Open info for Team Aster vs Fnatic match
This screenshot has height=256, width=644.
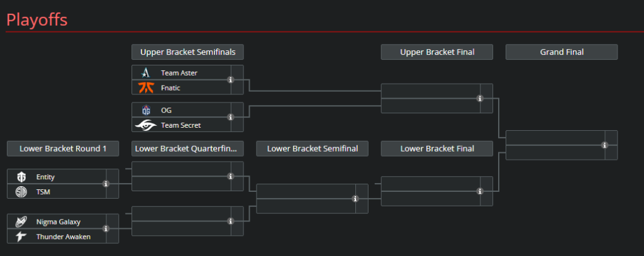pos(231,80)
